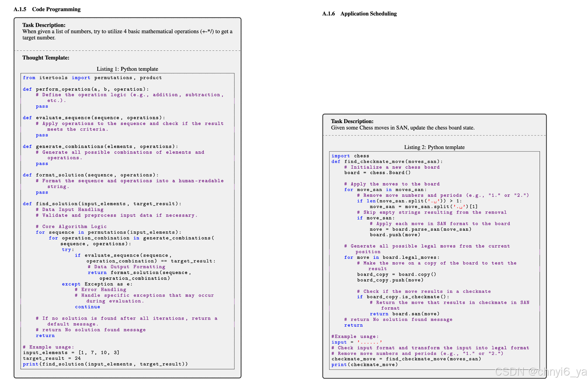Click the 'board = chess.Board()' line
This screenshot has height=382, width=588.
coord(377,173)
